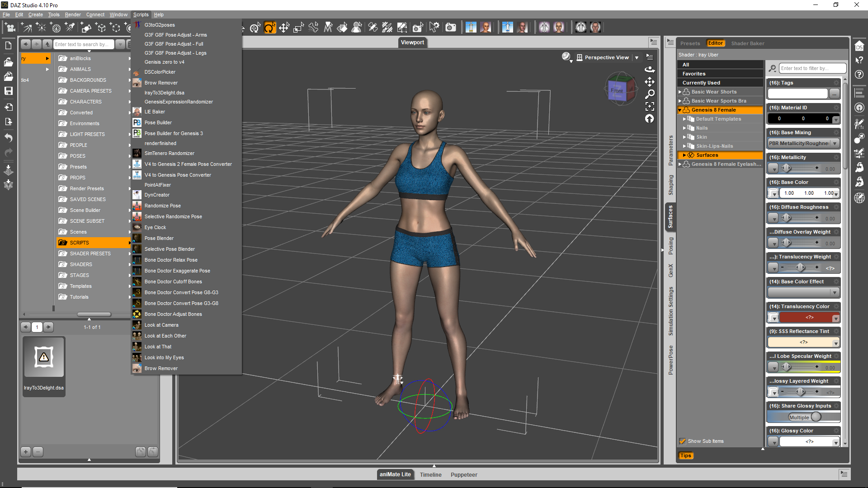This screenshot has width=868, height=488.
Task: Toggle the Show Sub Items checkbox
Action: tap(683, 441)
